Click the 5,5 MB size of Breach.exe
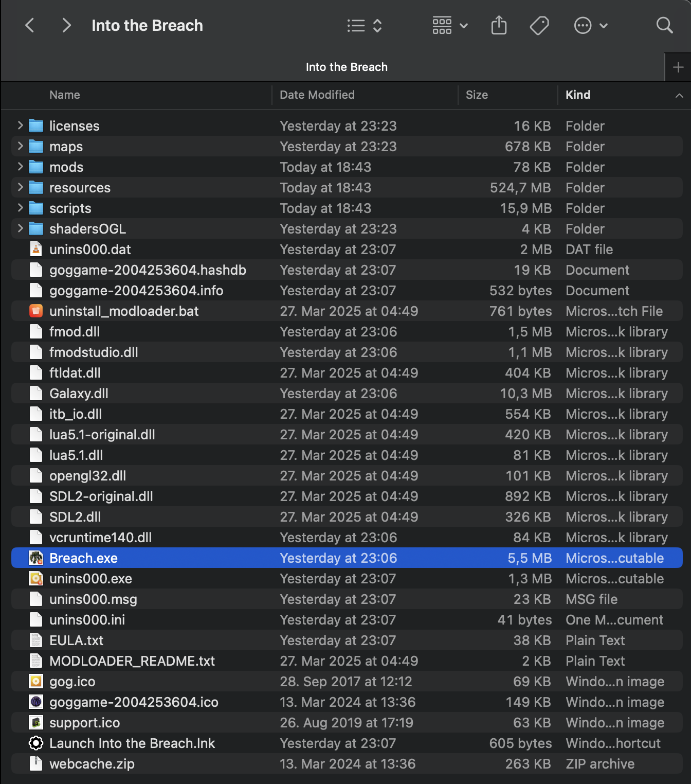This screenshot has height=784, width=691. point(530,558)
